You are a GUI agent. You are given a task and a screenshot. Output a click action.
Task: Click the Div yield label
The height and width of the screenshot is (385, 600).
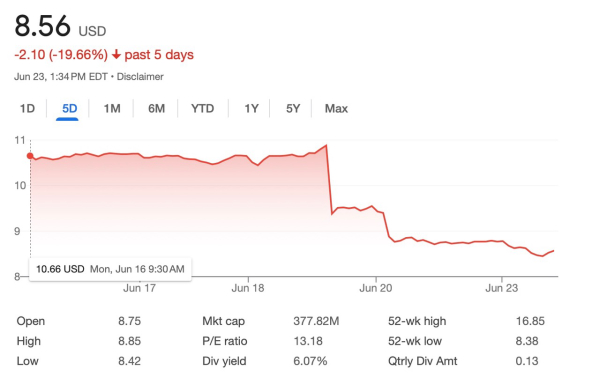click(x=224, y=361)
